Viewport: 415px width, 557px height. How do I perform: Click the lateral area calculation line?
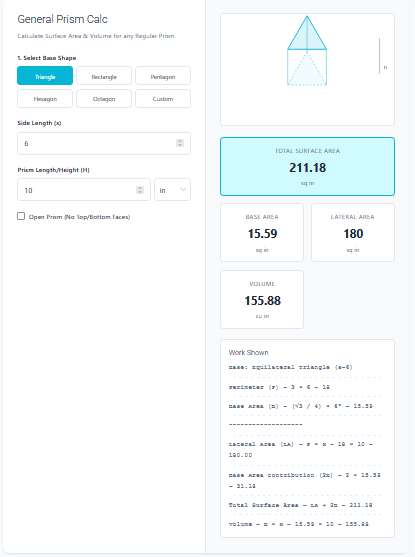(301, 449)
